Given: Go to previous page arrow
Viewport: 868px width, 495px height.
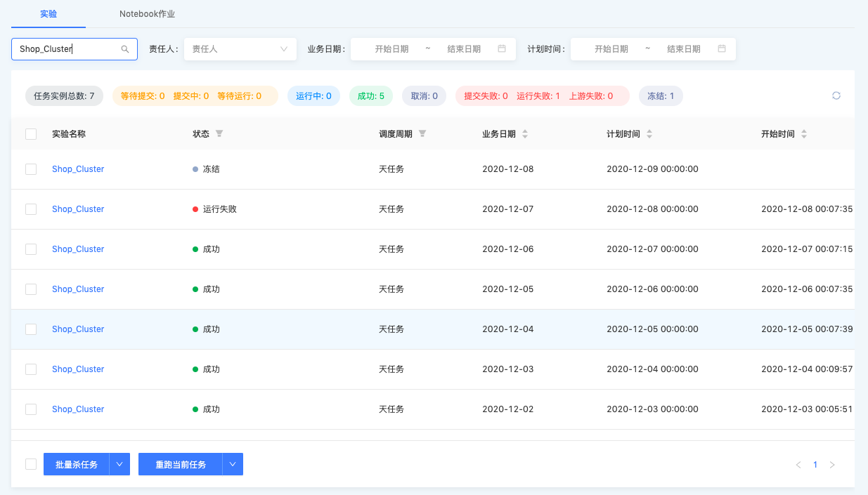Looking at the screenshot, I should (x=798, y=465).
